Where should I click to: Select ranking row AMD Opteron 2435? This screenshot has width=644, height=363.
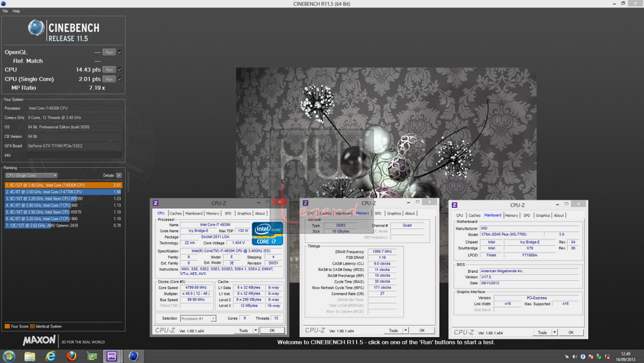(63, 225)
